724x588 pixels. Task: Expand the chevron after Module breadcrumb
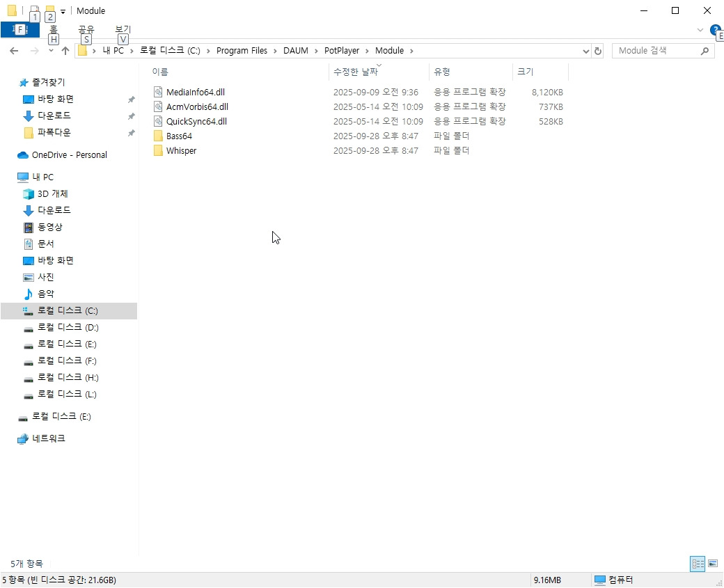411,51
